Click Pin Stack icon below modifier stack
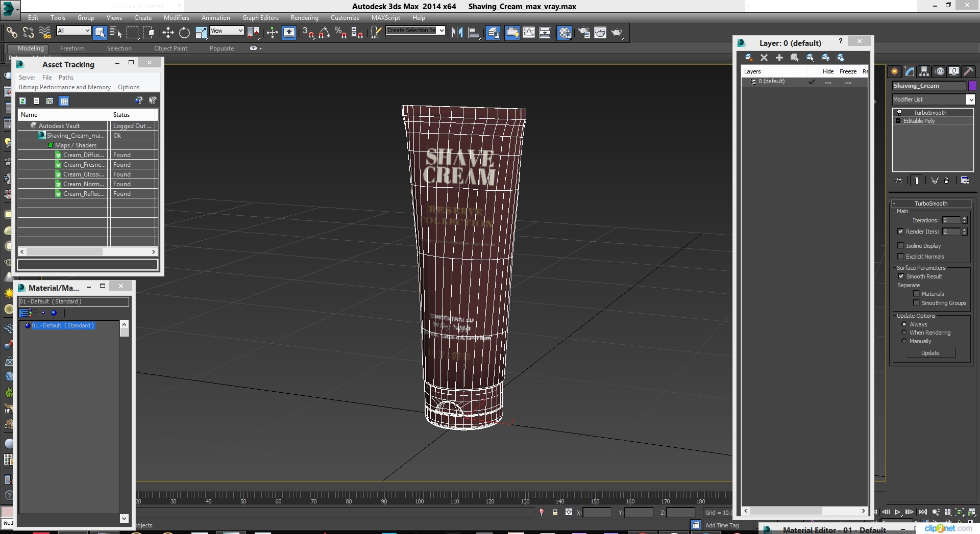 click(899, 180)
